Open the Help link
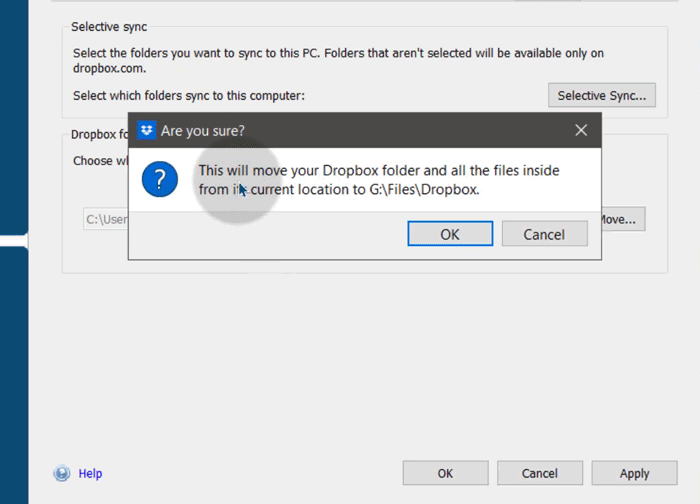 coord(90,473)
